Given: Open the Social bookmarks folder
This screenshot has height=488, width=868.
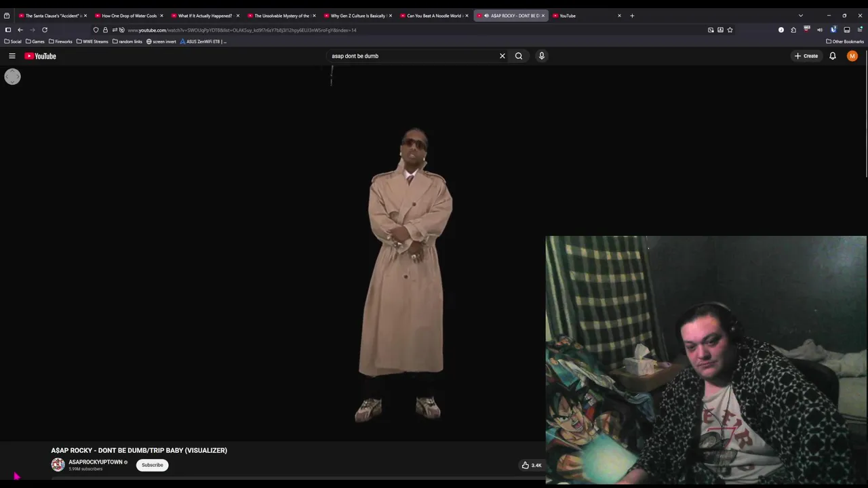Looking at the screenshot, I should click(13, 41).
